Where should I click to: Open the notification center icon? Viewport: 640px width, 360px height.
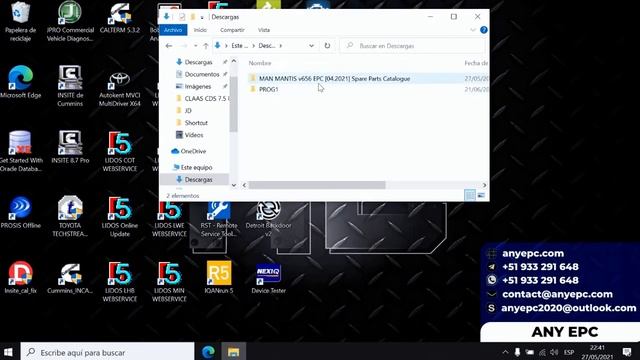[x=627, y=352]
